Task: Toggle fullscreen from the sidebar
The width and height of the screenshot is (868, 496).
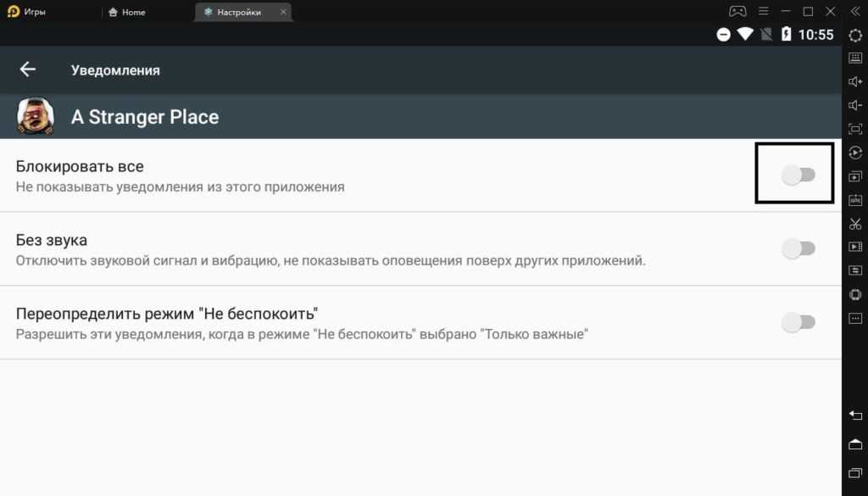Action: tap(854, 129)
